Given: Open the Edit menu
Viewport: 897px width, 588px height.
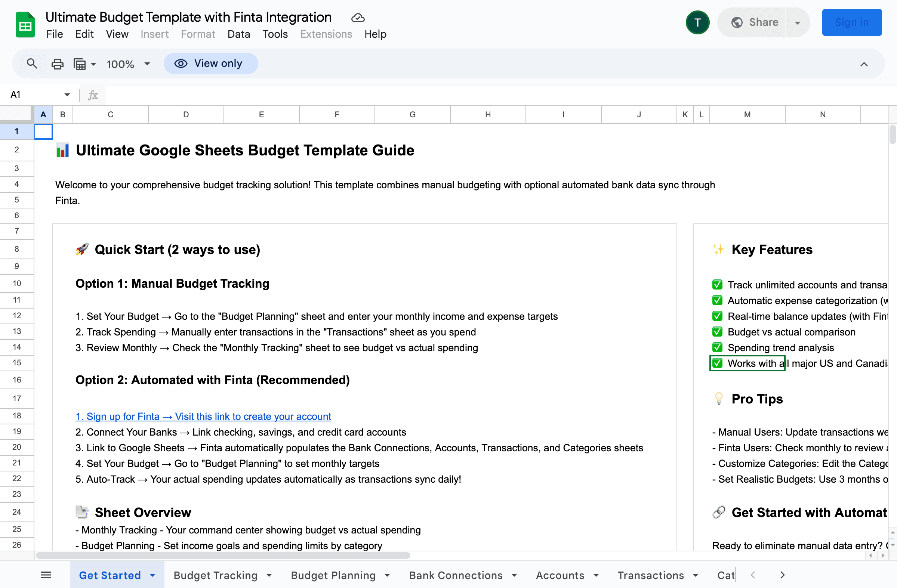Looking at the screenshot, I should tap(84, 34).
